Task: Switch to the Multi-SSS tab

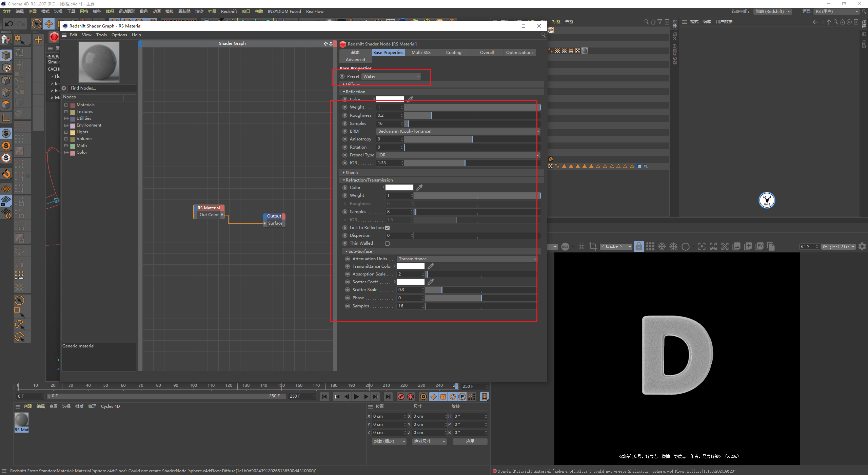Action: coord(421,53)
